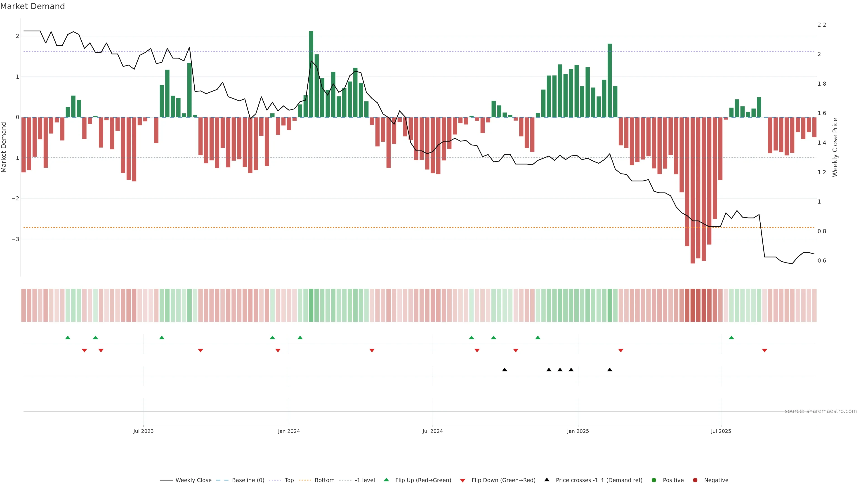Click the last red flip-down marker after Jul 2025
The width and height of the screenshot is (868, 488).
pyautogui.click(x=764, y=351)
